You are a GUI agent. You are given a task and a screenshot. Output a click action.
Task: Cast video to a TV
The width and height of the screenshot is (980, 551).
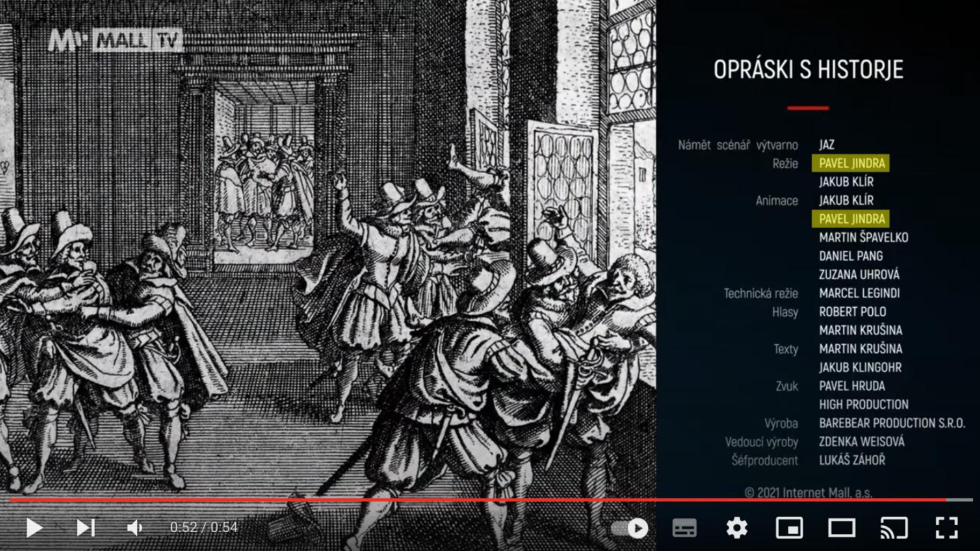(894, 528)
